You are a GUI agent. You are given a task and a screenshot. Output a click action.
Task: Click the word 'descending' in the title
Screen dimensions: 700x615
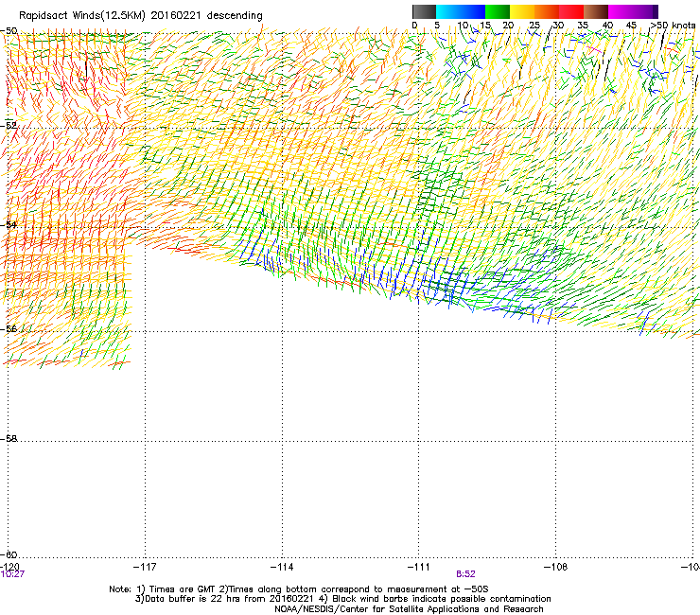[x=235, y=16]
